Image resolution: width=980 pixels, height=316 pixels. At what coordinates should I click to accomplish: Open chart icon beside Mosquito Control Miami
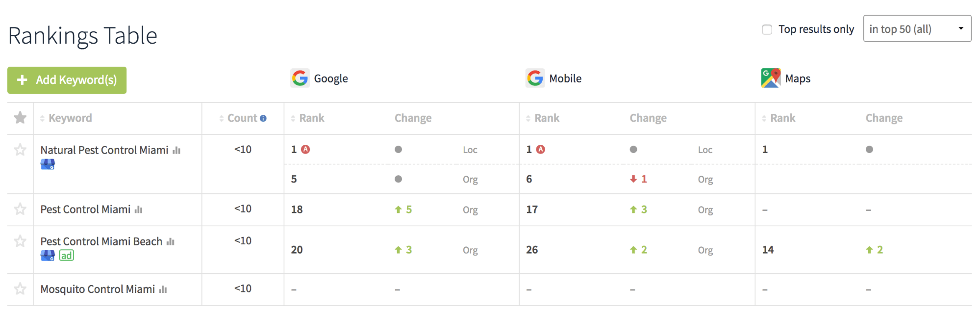(x=163, y=290)
